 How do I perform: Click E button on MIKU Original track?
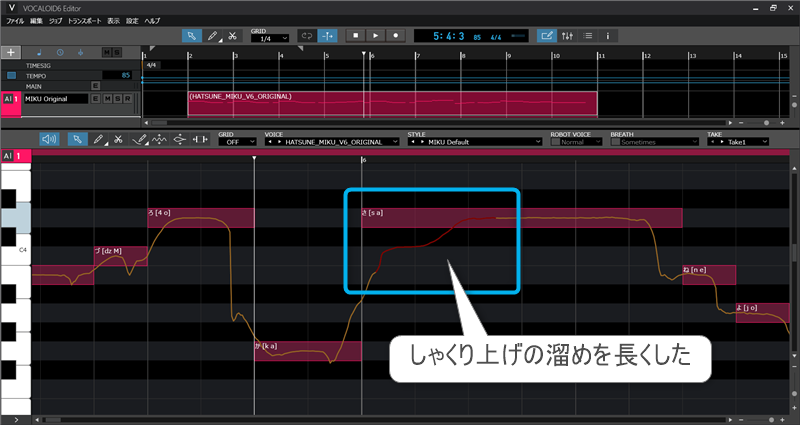click(95, 98)
